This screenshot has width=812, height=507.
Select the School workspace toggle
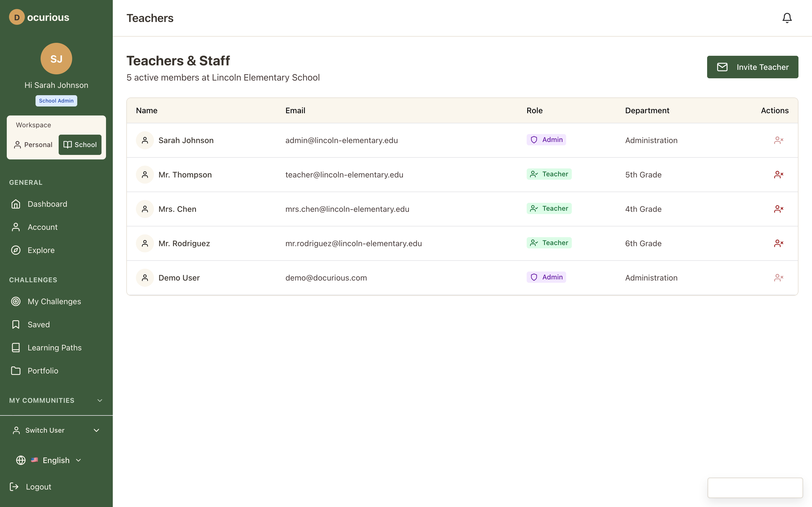point(80,144)
